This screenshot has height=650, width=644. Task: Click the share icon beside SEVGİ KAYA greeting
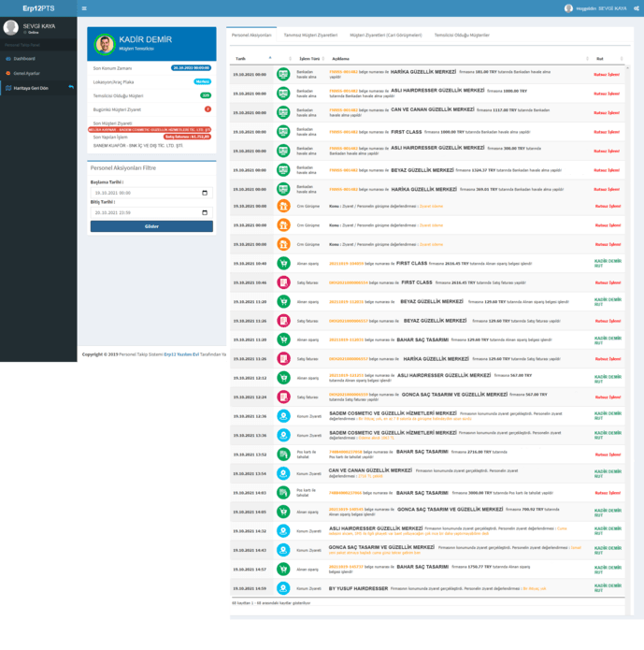click(x=637, y=8)
